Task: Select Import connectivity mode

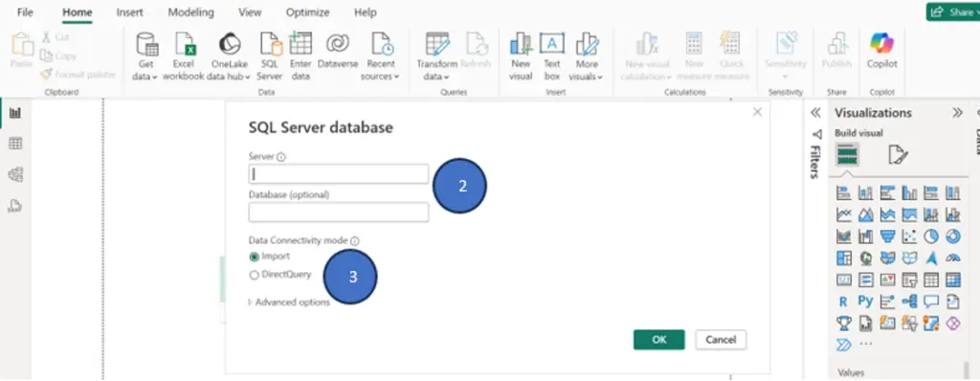Action: [269, 257]
